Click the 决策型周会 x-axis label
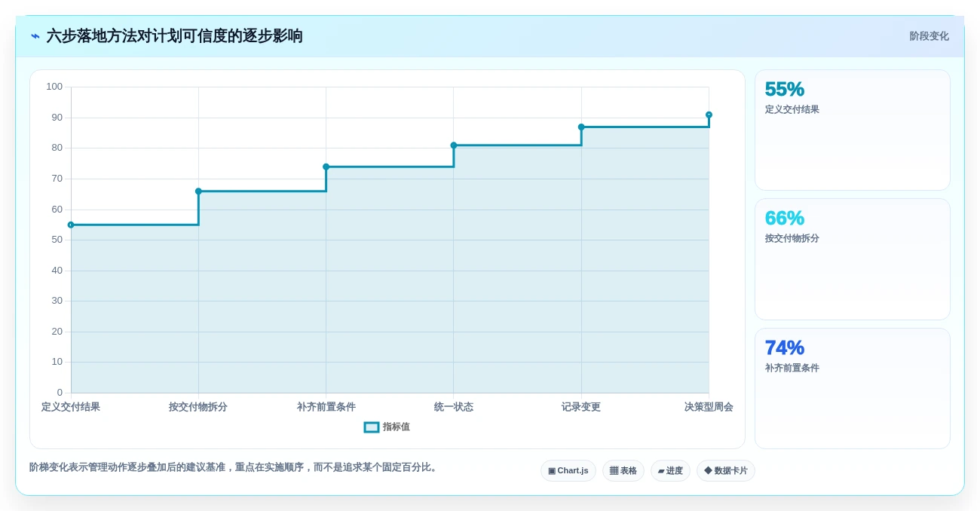This screenshot has height=511, width=980. tap(709, 407)
